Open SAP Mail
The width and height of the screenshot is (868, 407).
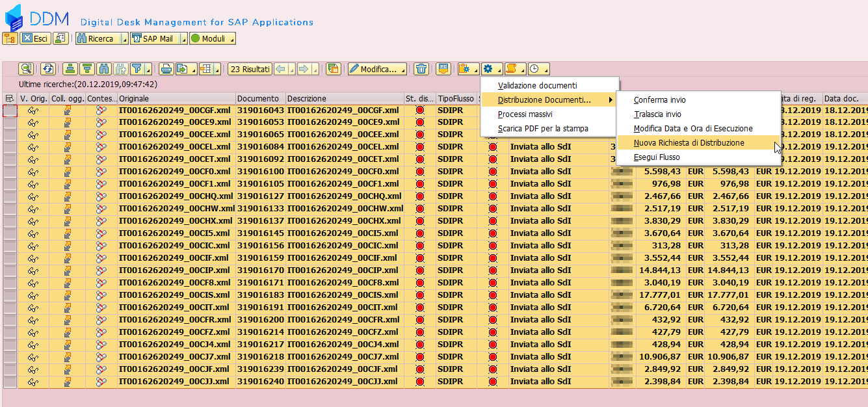155,38
